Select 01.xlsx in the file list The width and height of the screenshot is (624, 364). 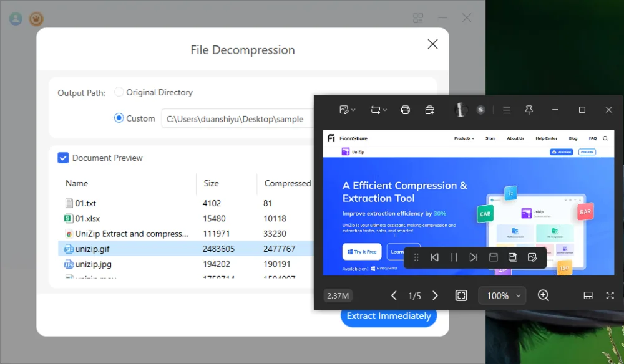87,219
